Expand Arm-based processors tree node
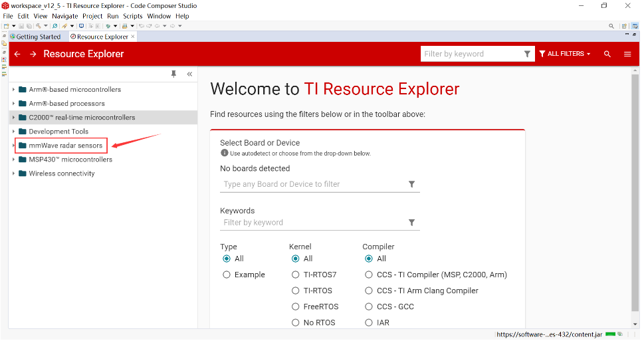 point(13,104)
